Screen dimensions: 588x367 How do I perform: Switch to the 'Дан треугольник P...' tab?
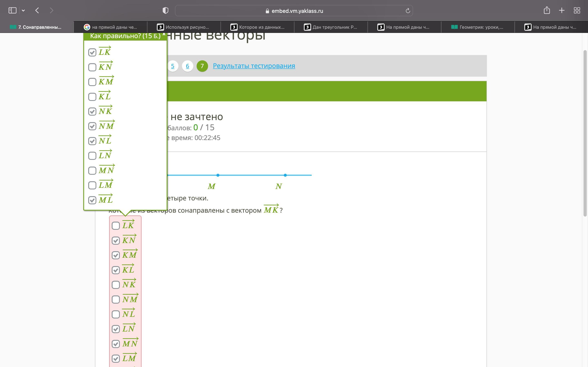tap(331, 27)
